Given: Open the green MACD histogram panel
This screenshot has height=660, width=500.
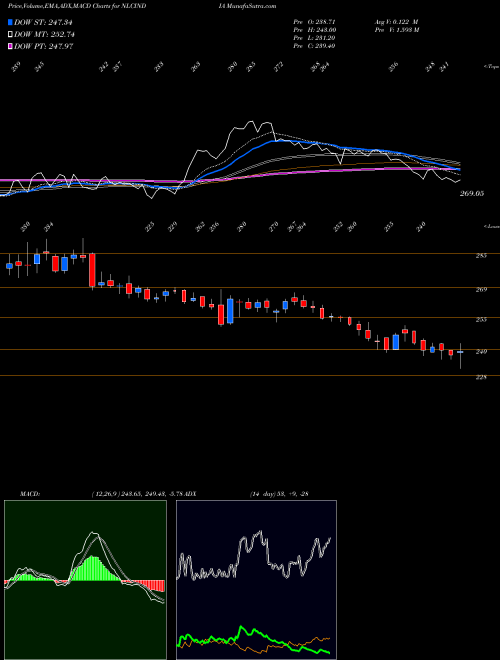Looking at the screenshot, I should point(85,580).
